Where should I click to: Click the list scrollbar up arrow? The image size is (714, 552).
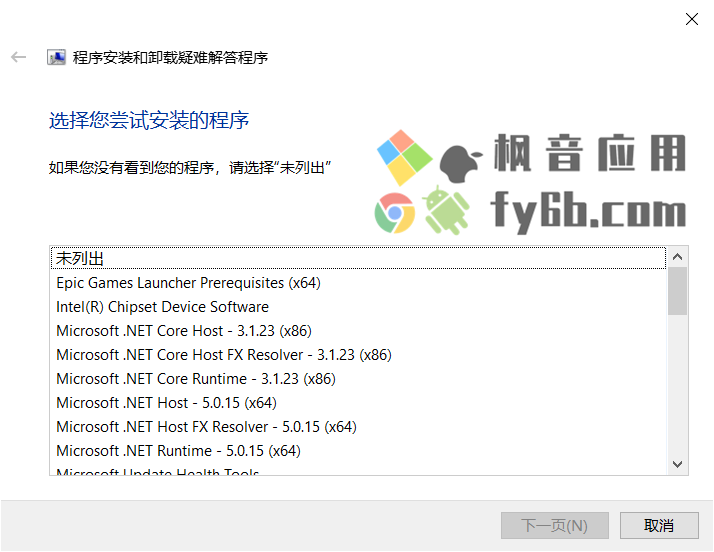[x=677, y=257]
